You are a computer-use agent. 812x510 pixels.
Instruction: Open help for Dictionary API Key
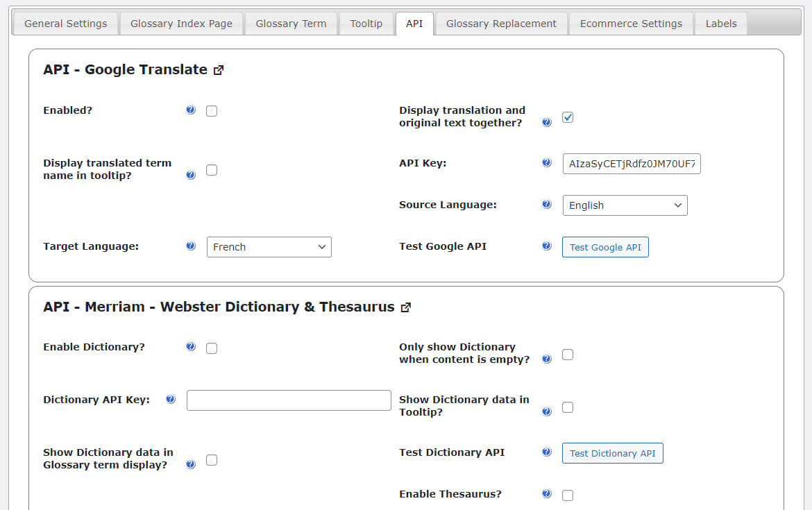point(171,398)
